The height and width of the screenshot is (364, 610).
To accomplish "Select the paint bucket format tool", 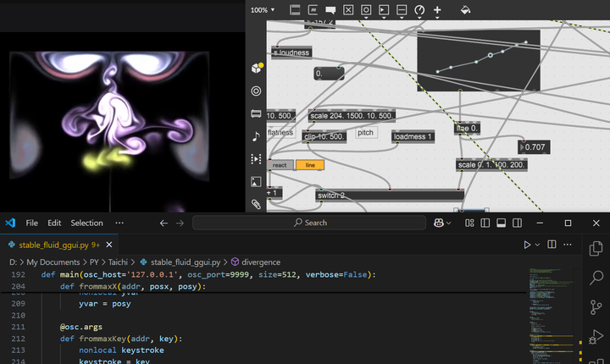I will point(465,10).
